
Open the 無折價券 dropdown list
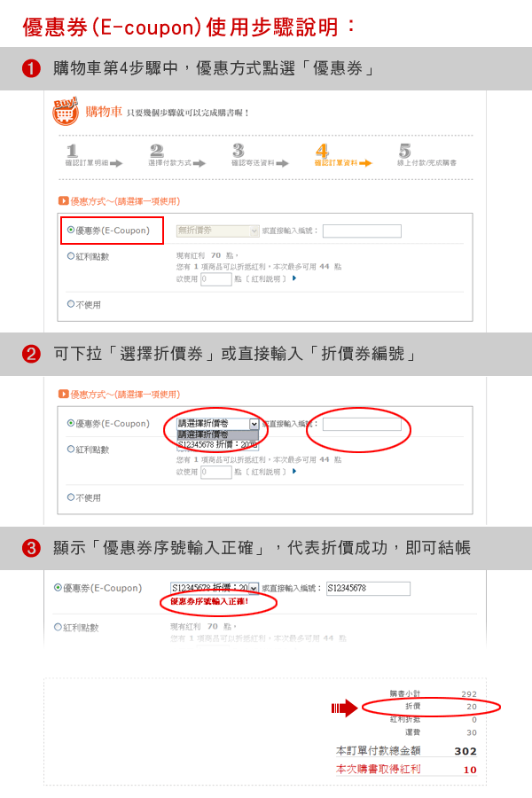pyautogui.click(x=218, y=231)
